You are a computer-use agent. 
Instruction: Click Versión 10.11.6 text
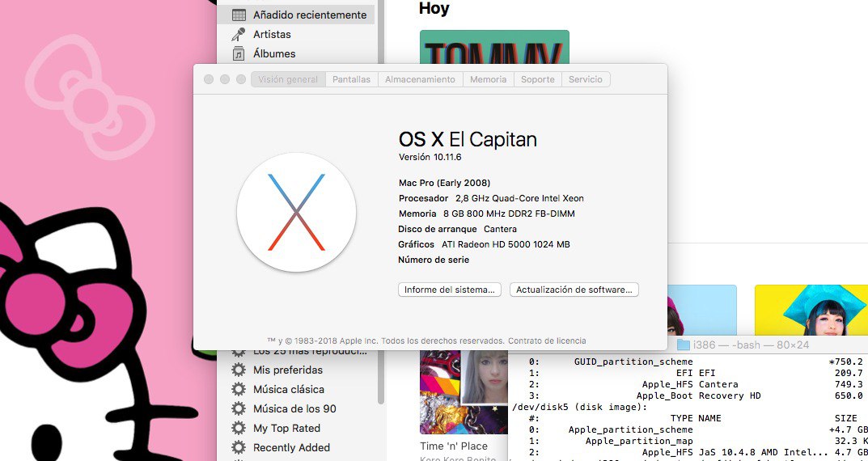pos(430,157)
